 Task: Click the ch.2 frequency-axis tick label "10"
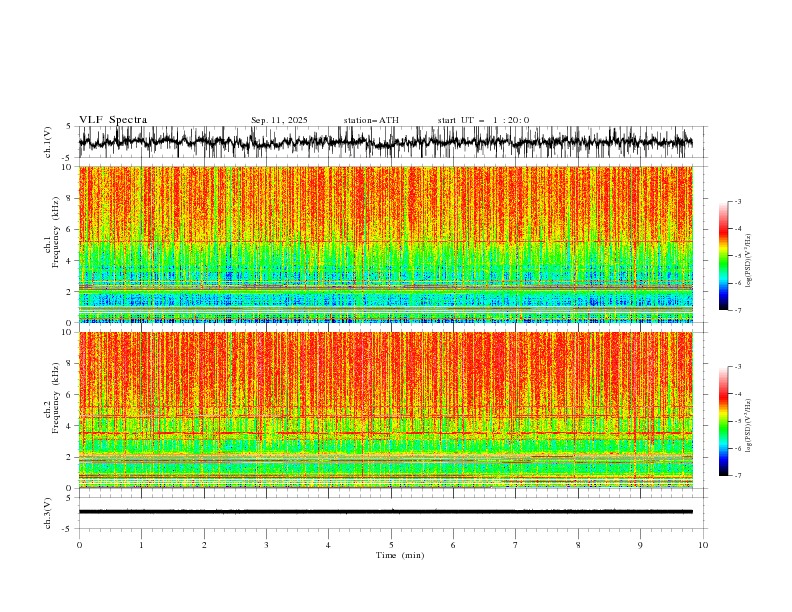click(66, 332)
